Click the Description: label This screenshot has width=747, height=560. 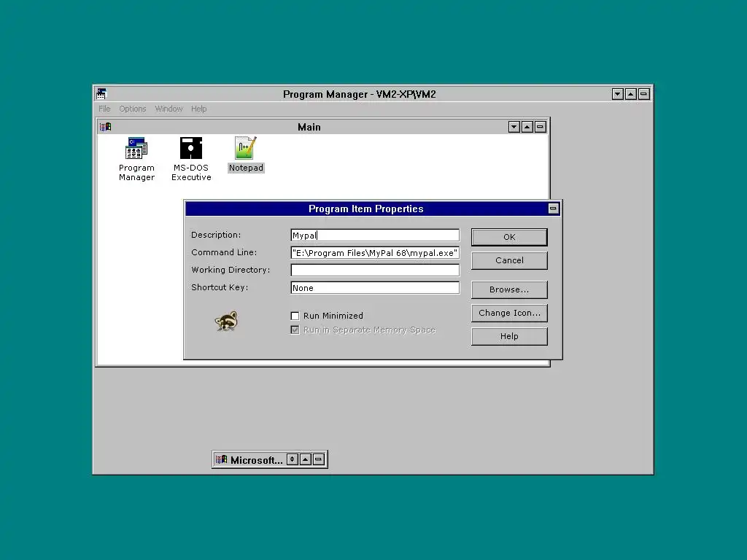tap(216, 235)
